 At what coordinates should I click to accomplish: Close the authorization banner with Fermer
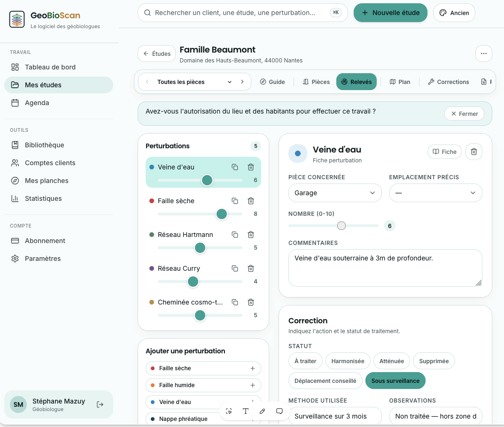pos(464,114)
